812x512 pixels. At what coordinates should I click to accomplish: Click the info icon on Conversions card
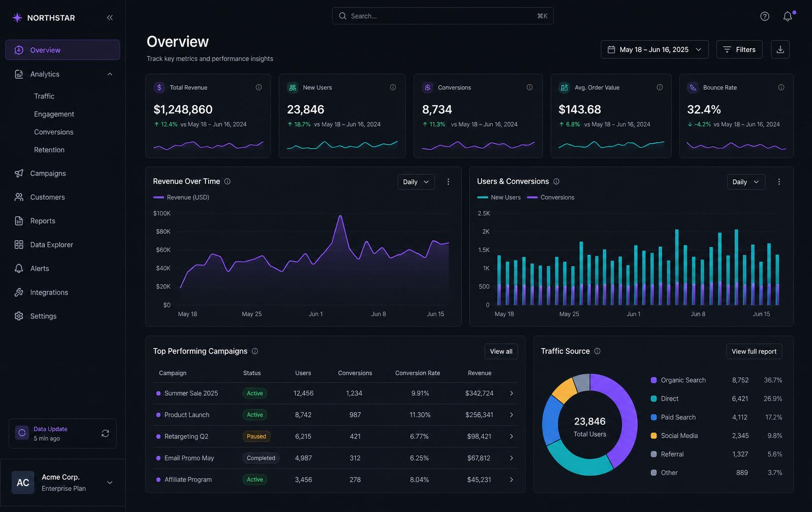(x=529, y=87)
